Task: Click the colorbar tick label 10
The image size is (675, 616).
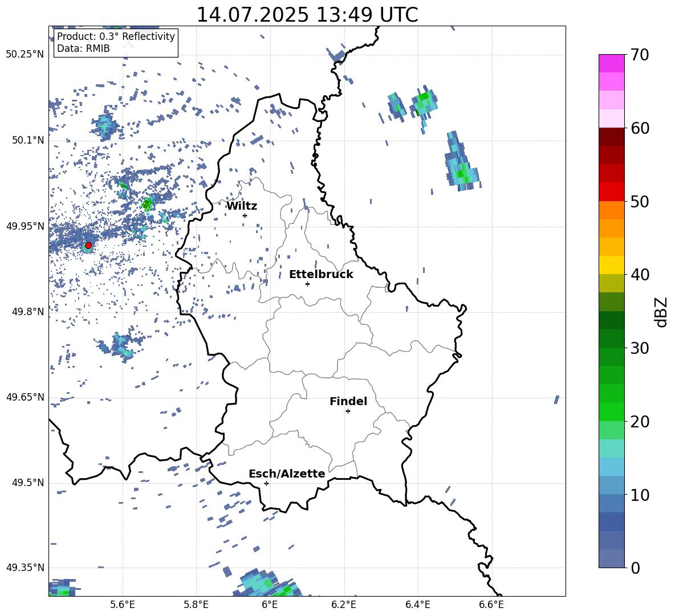Action: (639, 495)
